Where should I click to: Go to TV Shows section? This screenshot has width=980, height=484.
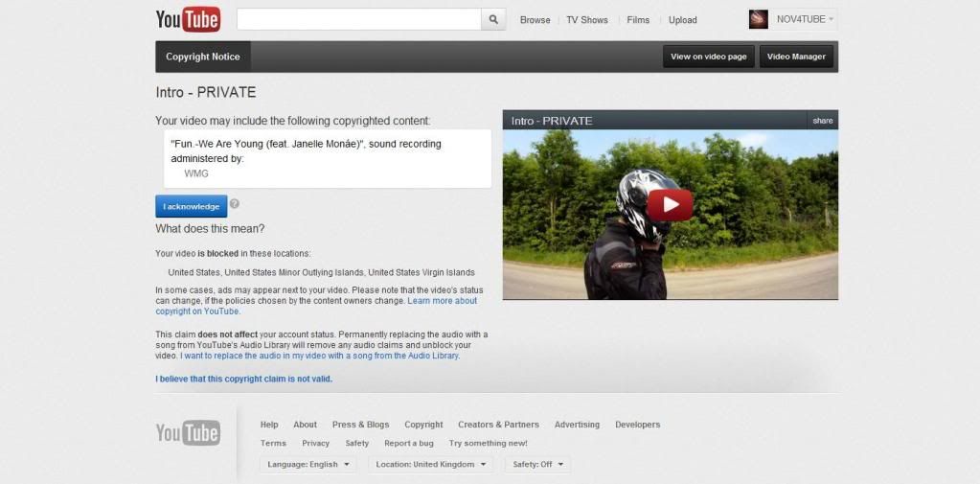[586, 20]
